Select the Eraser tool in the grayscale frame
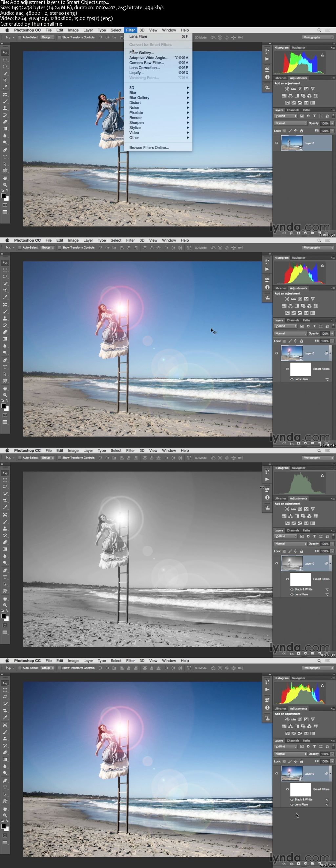The image size is (336, 868). point(5,542)
